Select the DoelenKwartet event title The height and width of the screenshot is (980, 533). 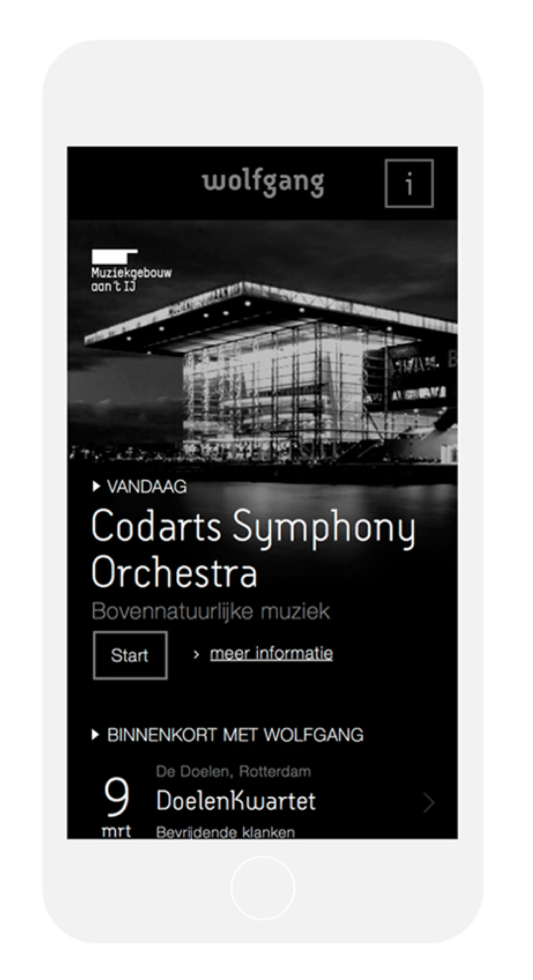(x=236, y=801)
